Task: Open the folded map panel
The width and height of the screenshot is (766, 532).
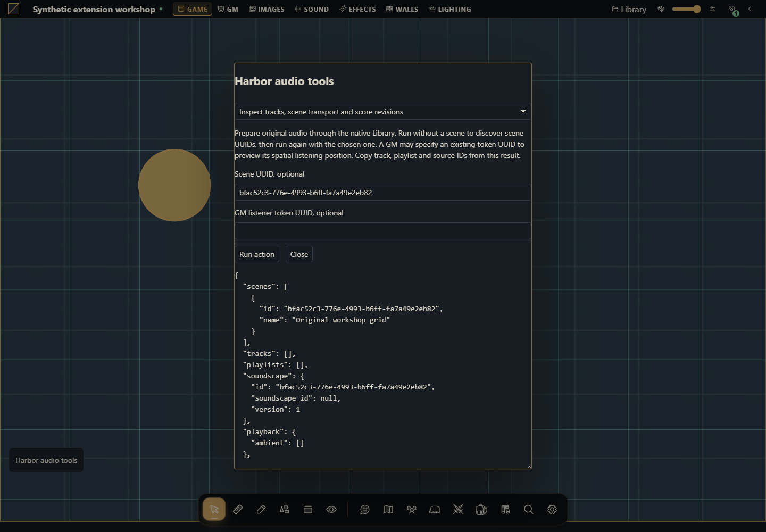Action: coord(388,509)
